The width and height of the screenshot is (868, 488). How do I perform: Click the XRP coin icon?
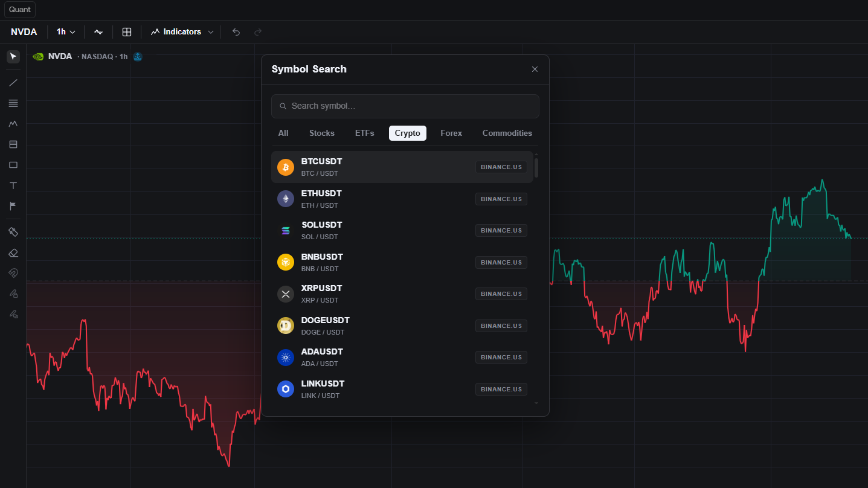[286, 294]
